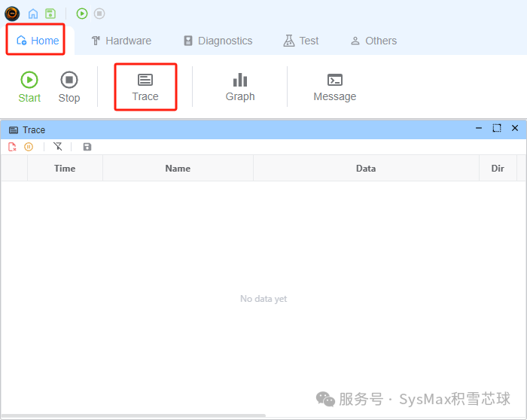
Task: Open the Graph view
Action: [x=240, y=87]
